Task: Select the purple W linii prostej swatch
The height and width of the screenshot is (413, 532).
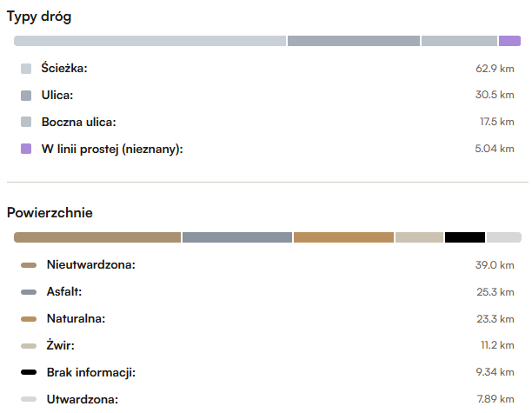Action: click(x=26, y=149)
